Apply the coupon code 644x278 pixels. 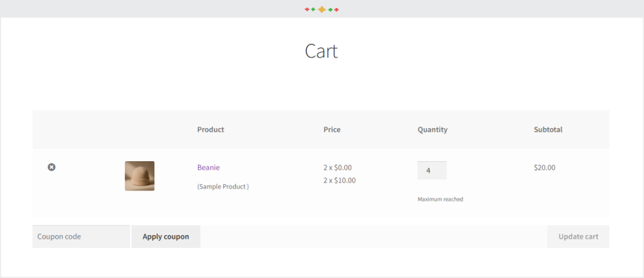166,236
